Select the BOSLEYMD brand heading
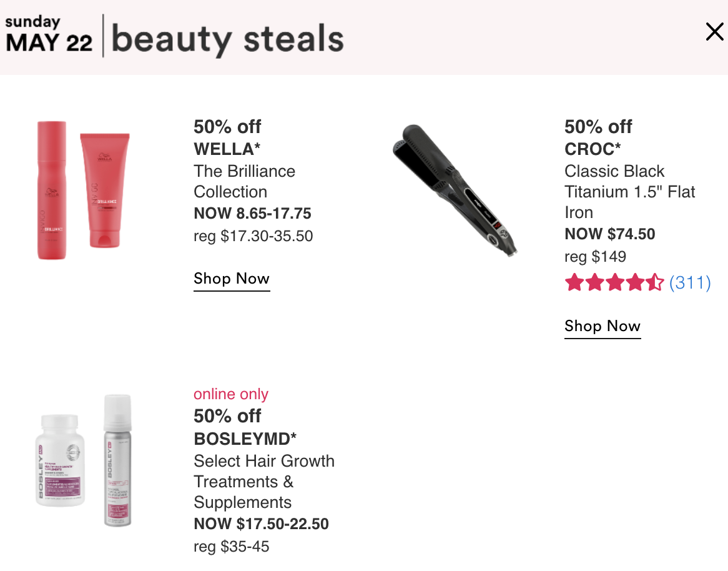This screenshot has height=571, width=728. point(245,439)
